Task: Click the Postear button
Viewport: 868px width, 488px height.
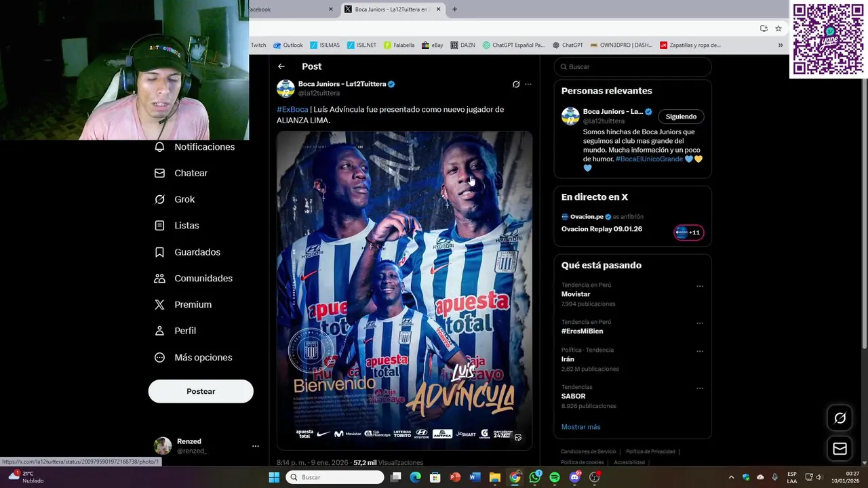Action: click(x=201, y=391)
